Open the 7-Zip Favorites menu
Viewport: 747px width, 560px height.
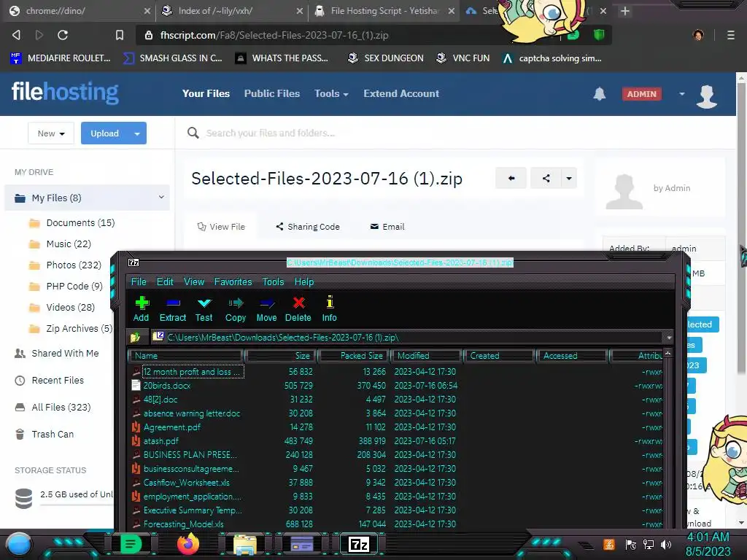pyautogui.click(x=233, y=282)
